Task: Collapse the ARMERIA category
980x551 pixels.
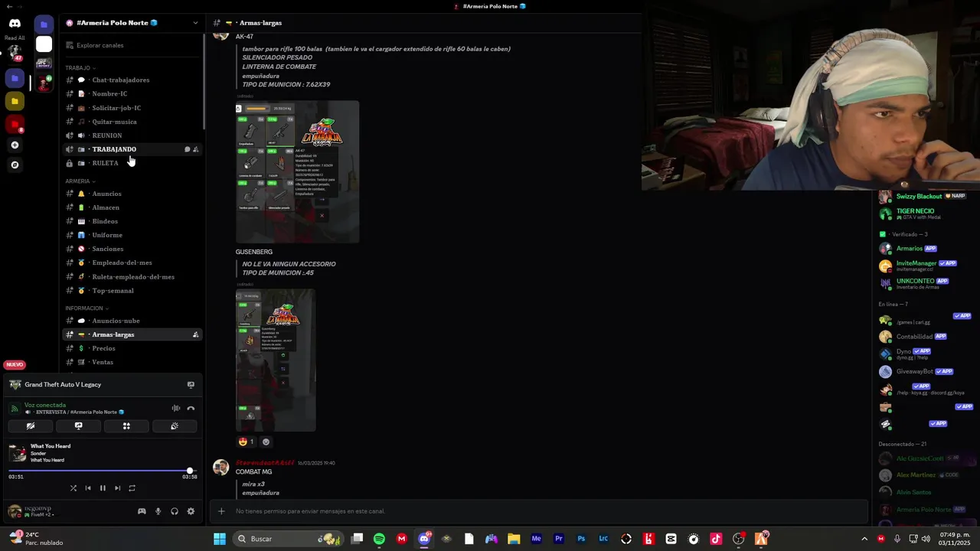Action: [x=80, y=181]
